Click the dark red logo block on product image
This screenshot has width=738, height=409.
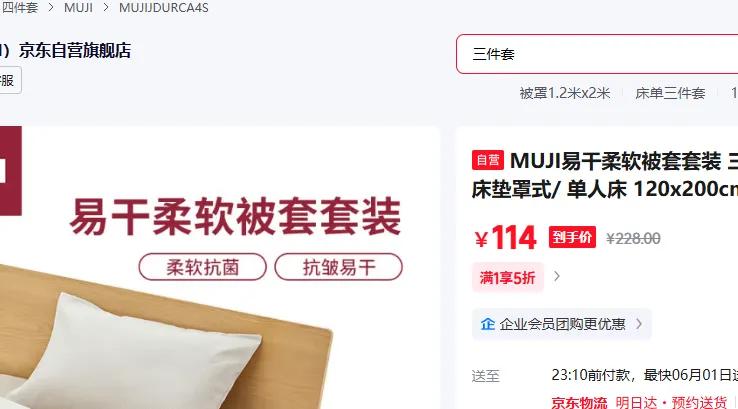point(10,170)
